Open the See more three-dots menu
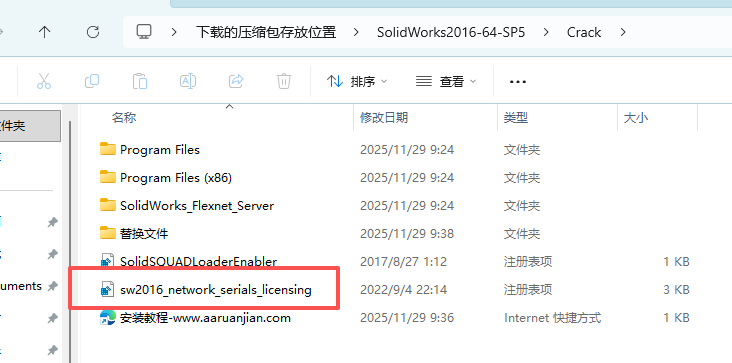 [518, 82]
